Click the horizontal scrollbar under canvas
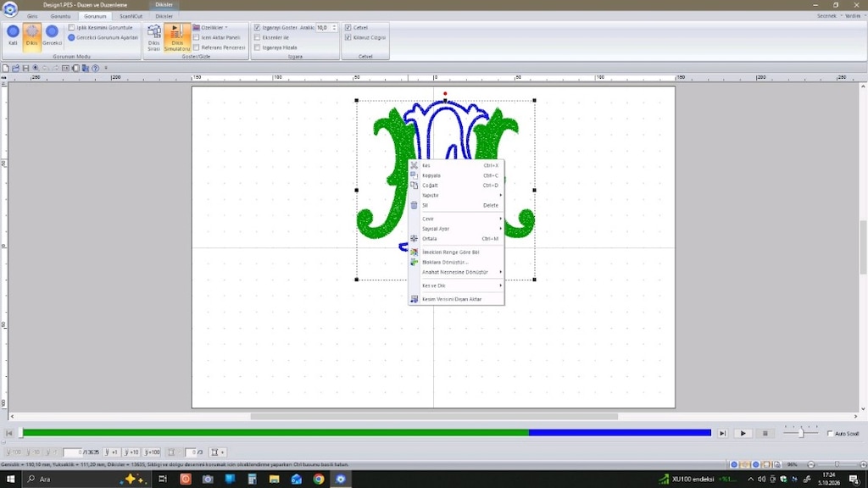The image size is (868, 488). click(x=434, y=416)
